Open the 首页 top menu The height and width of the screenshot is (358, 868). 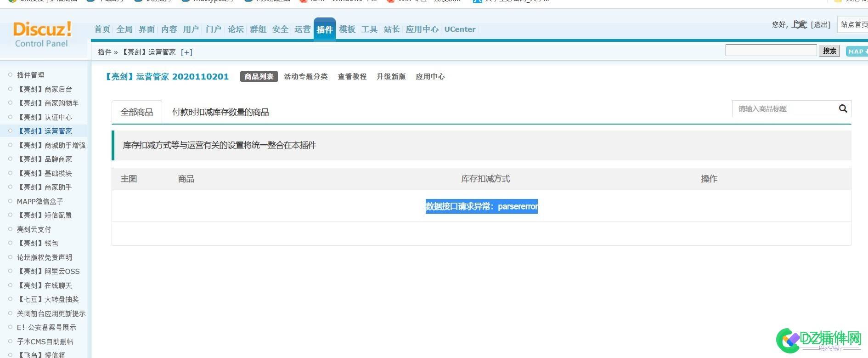coord(102,29)
